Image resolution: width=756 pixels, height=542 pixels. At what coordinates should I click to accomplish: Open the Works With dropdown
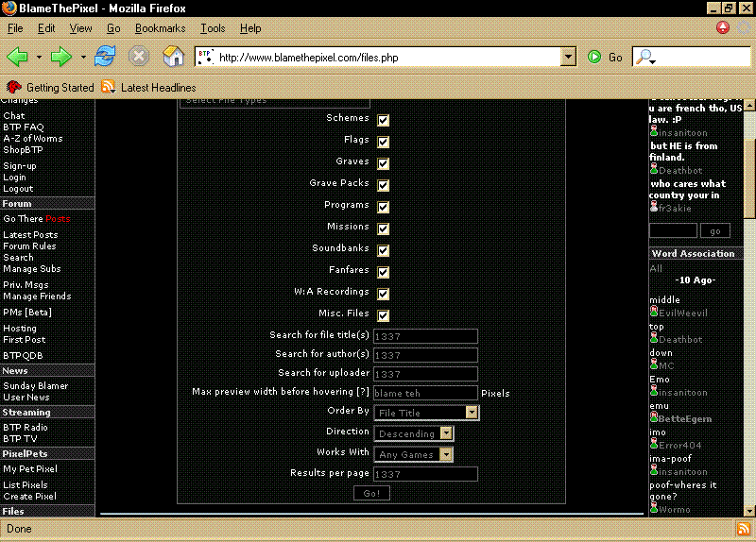click(414, 454)
